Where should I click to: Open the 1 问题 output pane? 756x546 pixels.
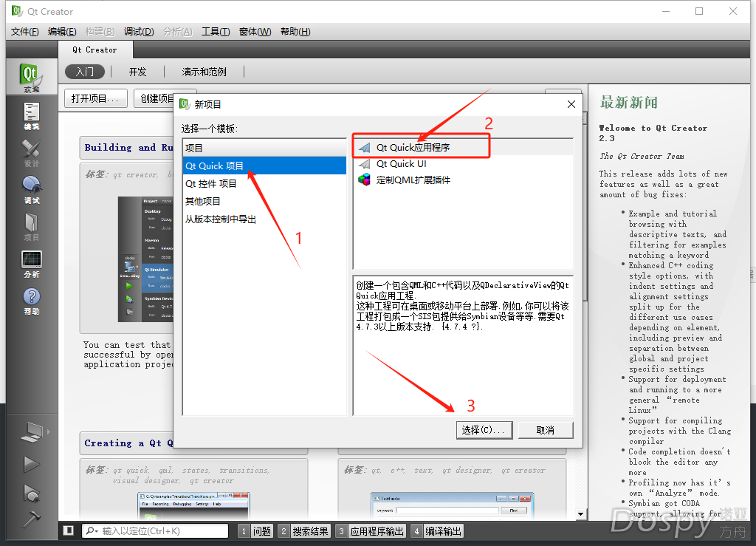click(x=256, y=531)
